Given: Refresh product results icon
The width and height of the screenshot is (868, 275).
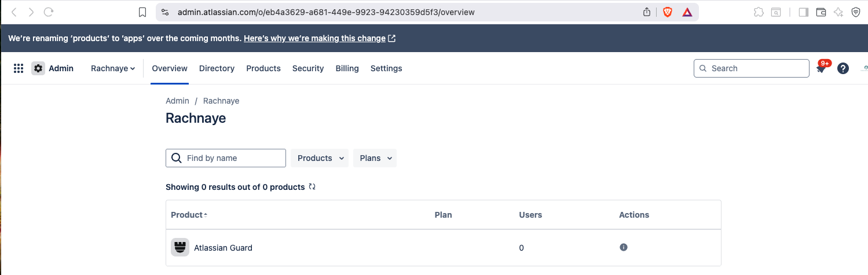Looking at the screenshot, I should pyautogui.click(x=312, y=187).
